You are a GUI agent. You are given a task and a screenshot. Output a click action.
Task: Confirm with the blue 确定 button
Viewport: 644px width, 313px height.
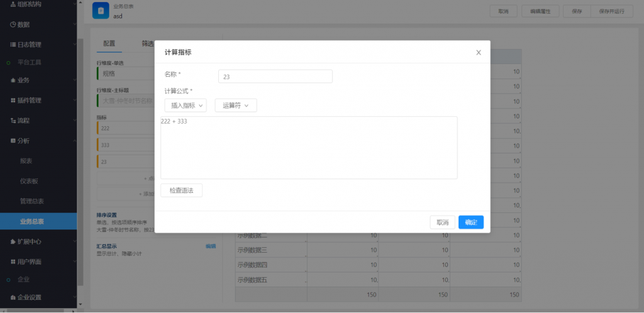click(x=471, y=222)
